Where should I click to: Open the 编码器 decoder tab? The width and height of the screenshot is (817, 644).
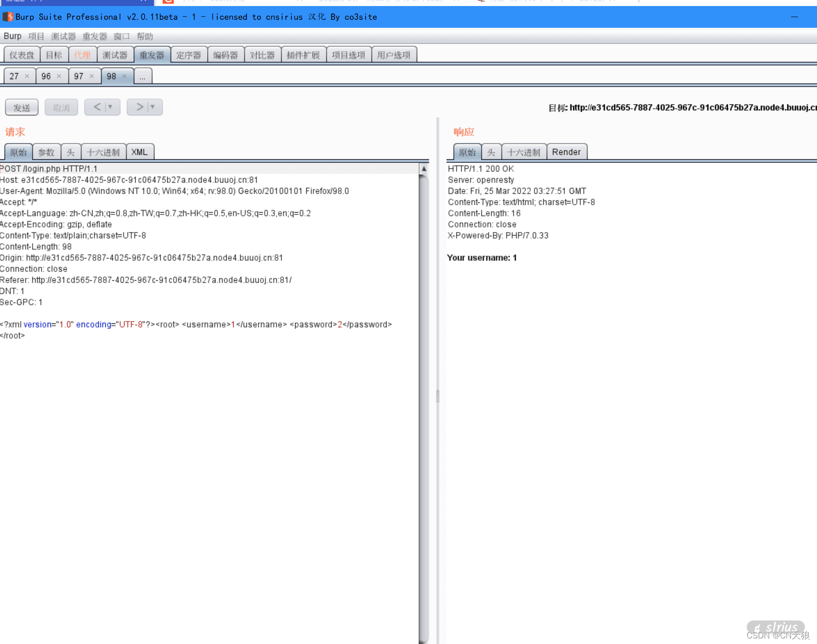pyautogui.click(x=225, y=55)
